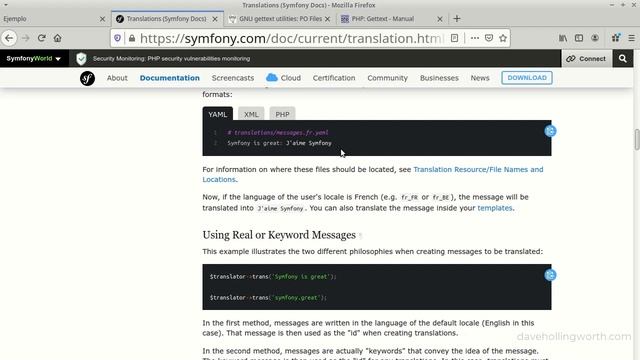Viewport: 640px width, 360px height.
Task: Open the Cloud section
Action: pos(283,78)
